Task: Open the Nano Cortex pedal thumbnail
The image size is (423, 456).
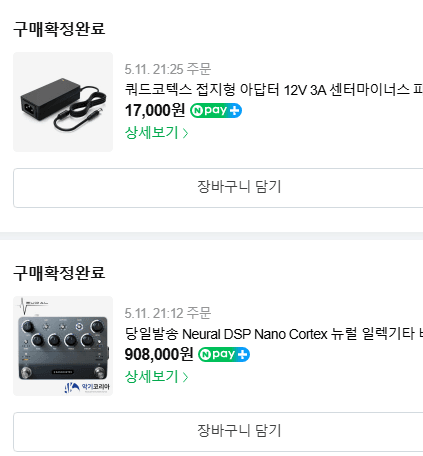Action: (x=63, y=346)
